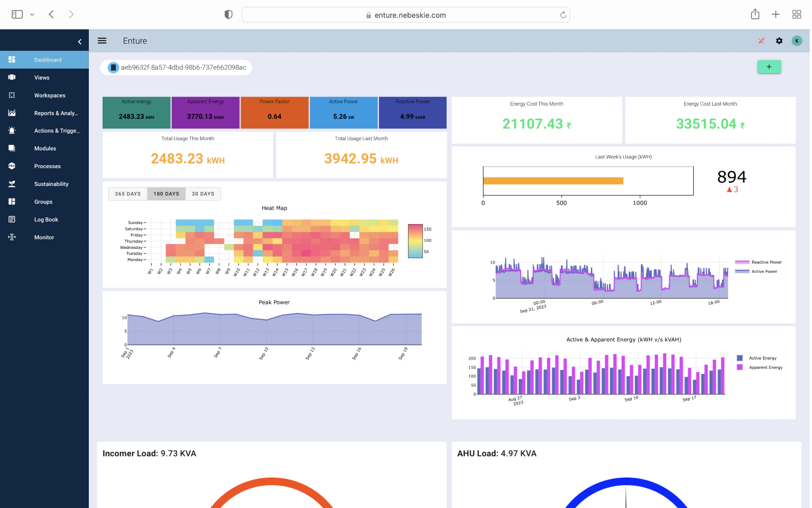
Task: Open the hamburger menu next to Enture
Action: pos(102,41)
